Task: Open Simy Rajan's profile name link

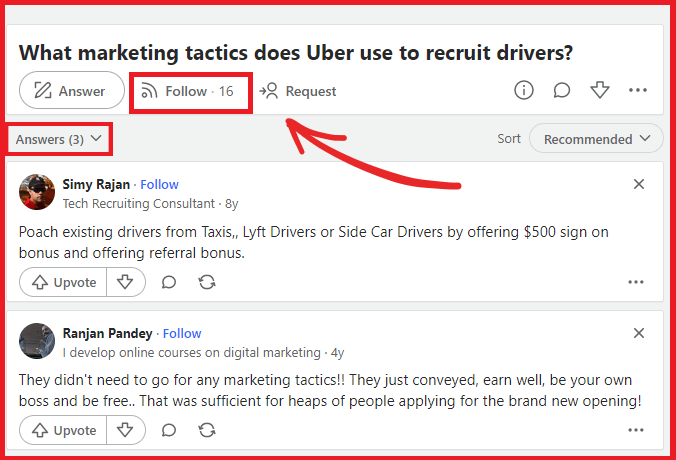Action: point(96,185)
